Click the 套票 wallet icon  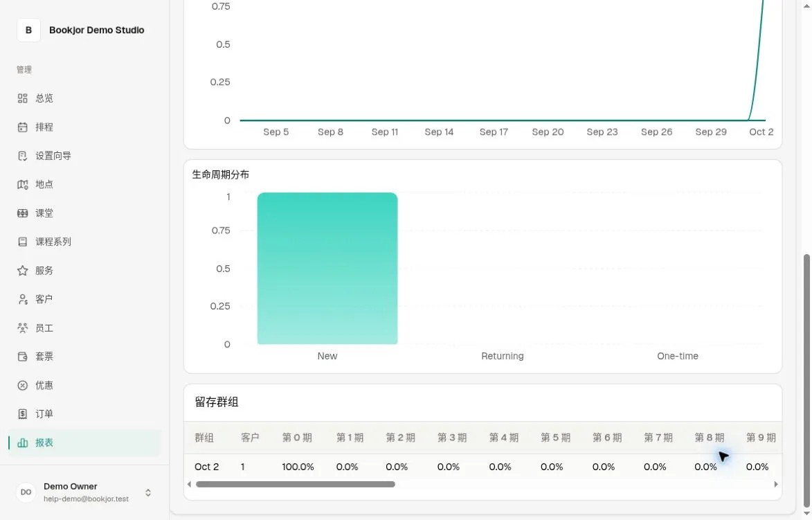(22, 357)
